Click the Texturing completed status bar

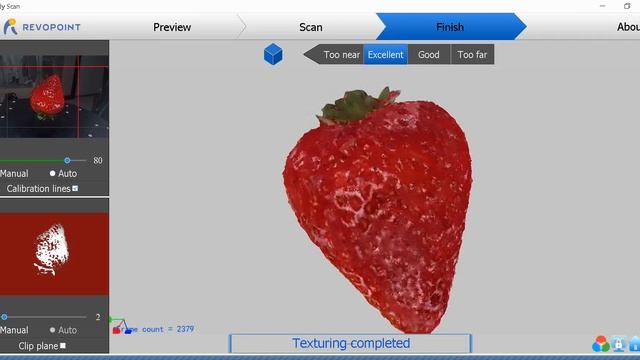351,343
